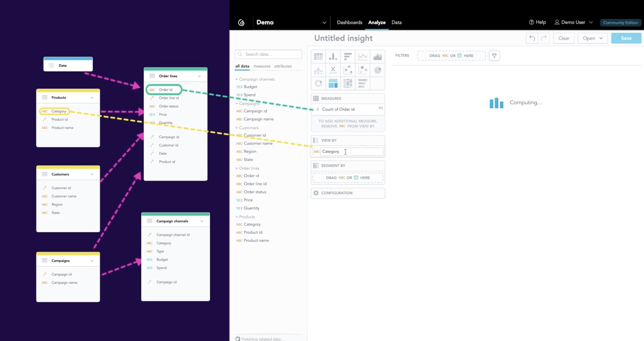Pick the horizontal bar chart icon
Image resolution: width=644 pixels, height=341 pixels.
pyautogui.click(x=348, y=57)
